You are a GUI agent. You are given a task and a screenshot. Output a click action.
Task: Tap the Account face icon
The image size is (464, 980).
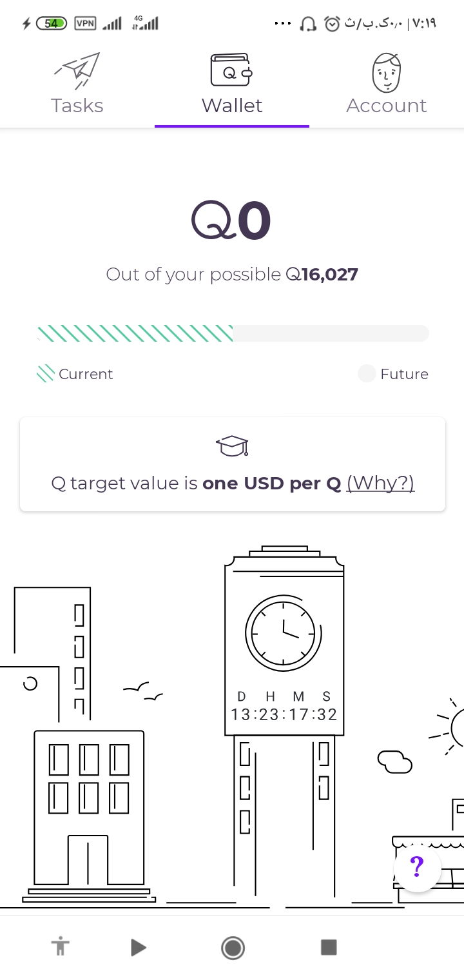click(x=386, y=72)
